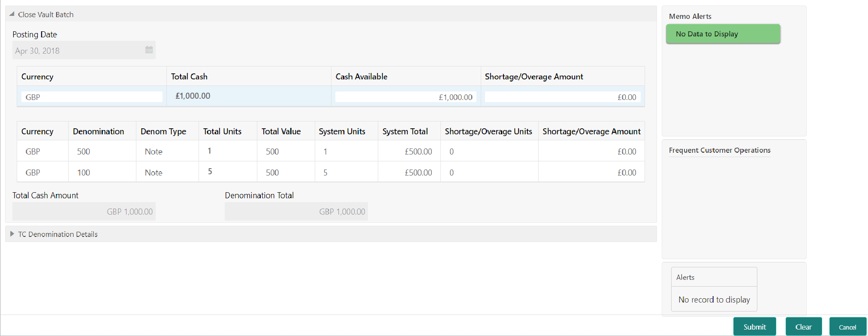Viewport: 868px width, 336px height.
Task: Edit Total Units for the 500 denomination
Action: (228, 151)
